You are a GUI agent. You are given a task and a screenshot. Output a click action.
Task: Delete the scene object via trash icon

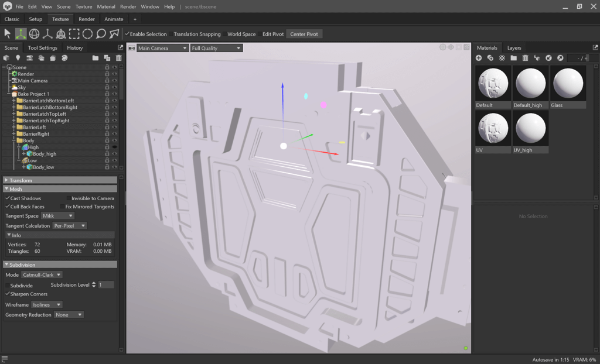point(119,58)
